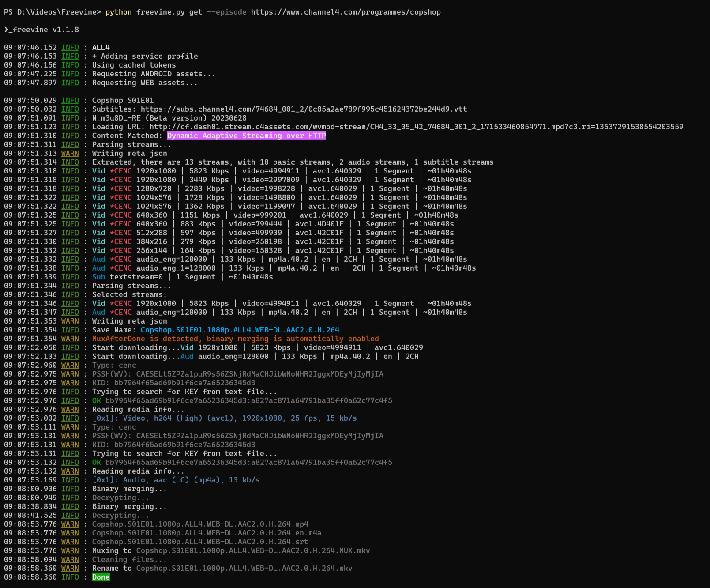Click the python command word in prompt
The image size is (710, 588).
118,12
